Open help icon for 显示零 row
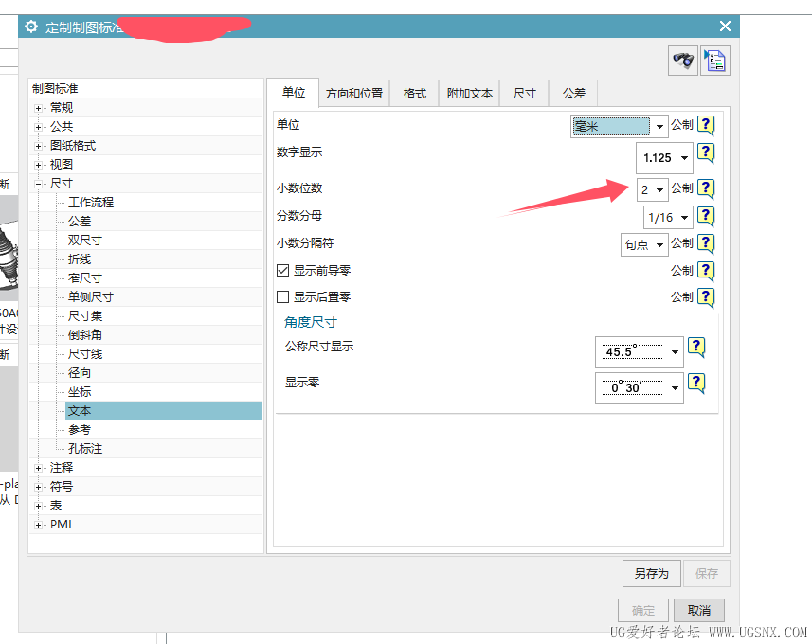Screen dimensions: 812x644 click(696, 384)
